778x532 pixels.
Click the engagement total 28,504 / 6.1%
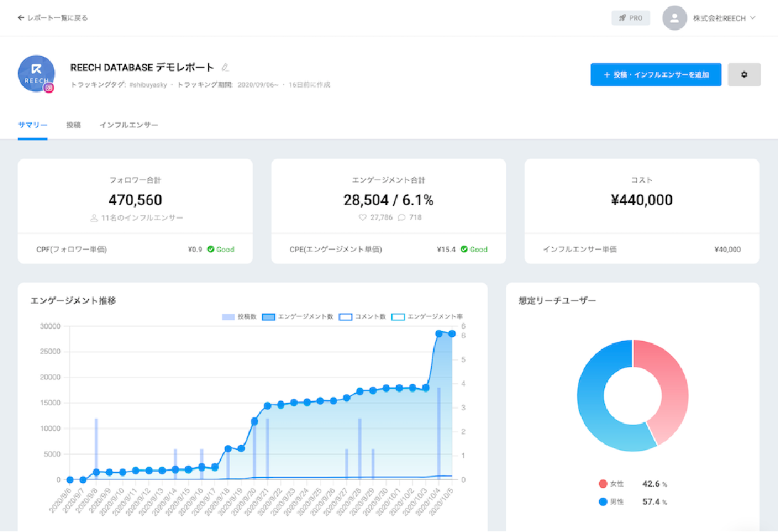[388, 200]
